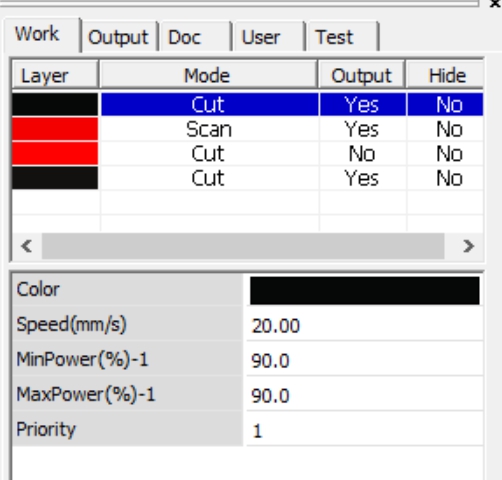Toggle Output Yes on the Scan layer
Viewport: 502px width, 480px height.
coord(362,129)
